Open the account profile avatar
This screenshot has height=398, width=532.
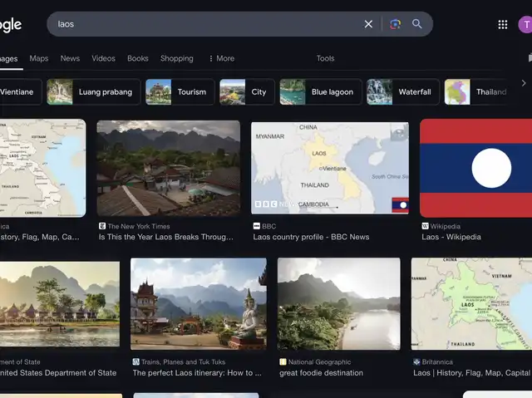[x=525, y=24]
